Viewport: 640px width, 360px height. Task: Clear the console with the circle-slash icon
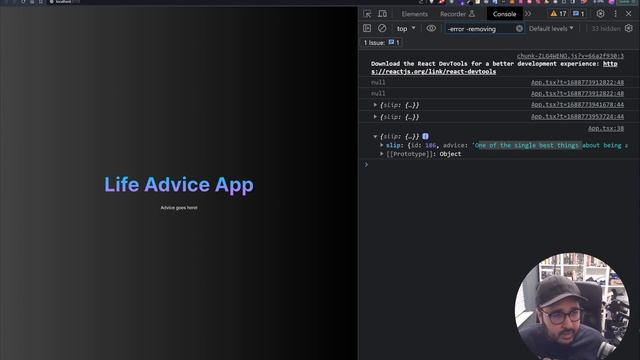382,29
